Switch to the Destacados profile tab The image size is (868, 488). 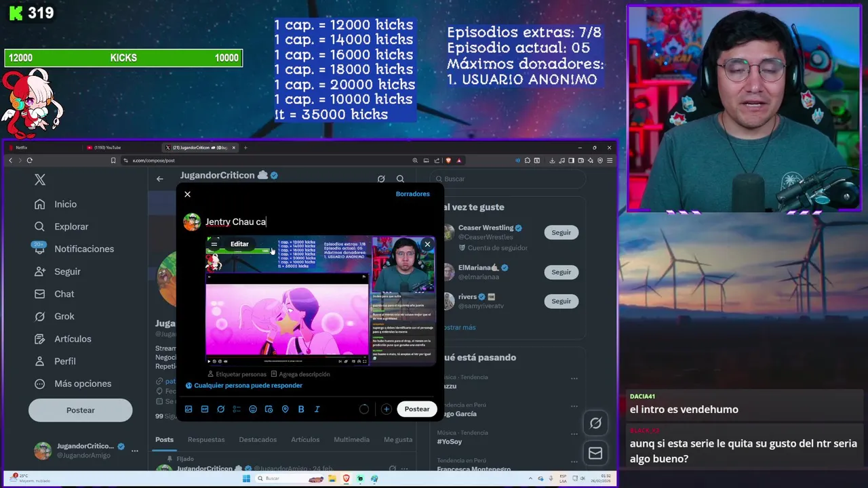pyautogui.click(x=258, y=440)
